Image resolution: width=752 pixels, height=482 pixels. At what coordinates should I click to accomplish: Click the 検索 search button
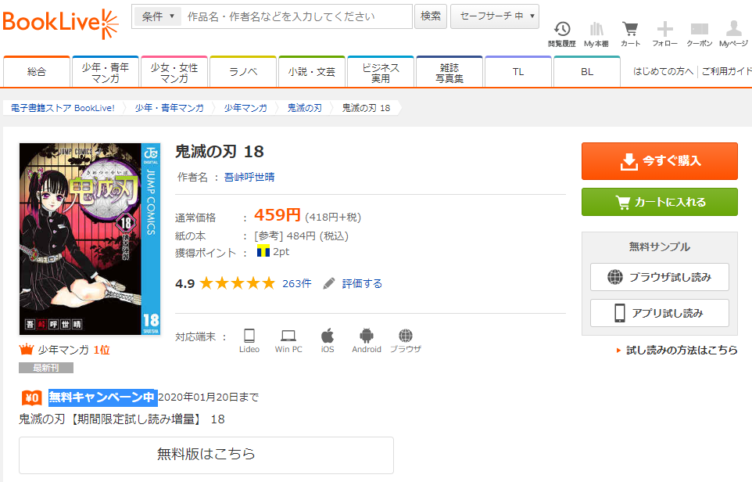[x=431, y=16]
